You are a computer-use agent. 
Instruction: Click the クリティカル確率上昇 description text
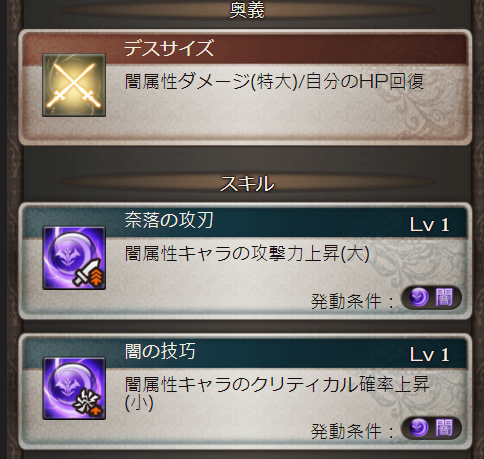(x=340, y=384)
